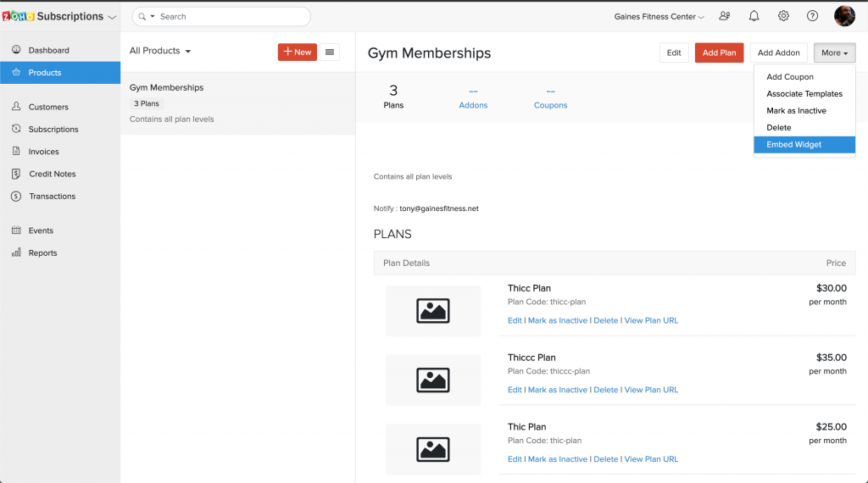Image resolution: width=868 pixels, height=483 pixels.
Task: Click the Search input field
Action: pyautogui.click(x=229, y=17)
